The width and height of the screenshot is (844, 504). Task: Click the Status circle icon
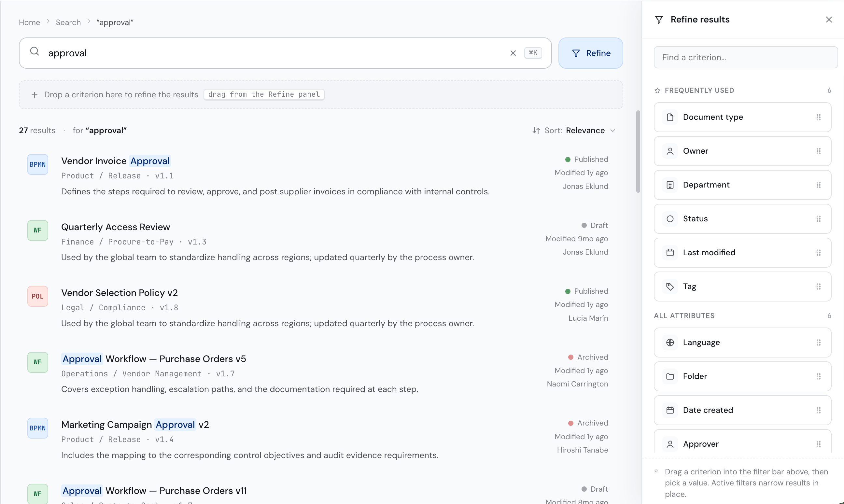click(x=670, y=219)
